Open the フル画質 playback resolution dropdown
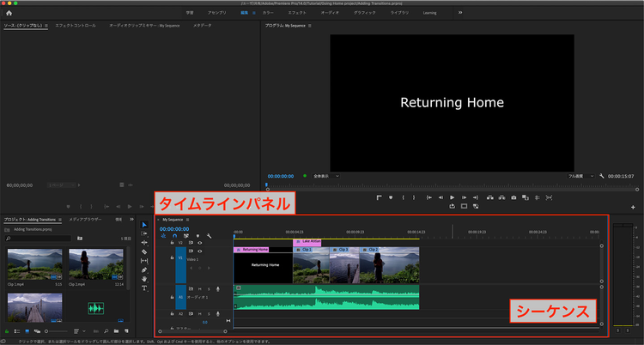This screenshot has width=644, height=345. (x=581, y=176)
